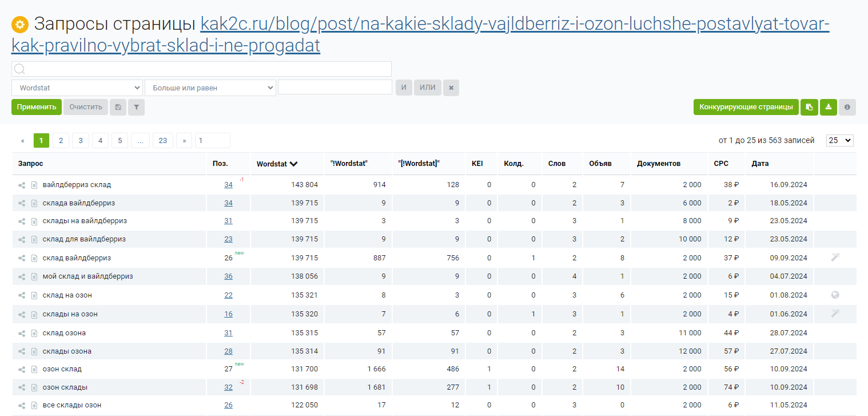
Task: Sort by the Колд. column header
Action: tap(513, 164)
